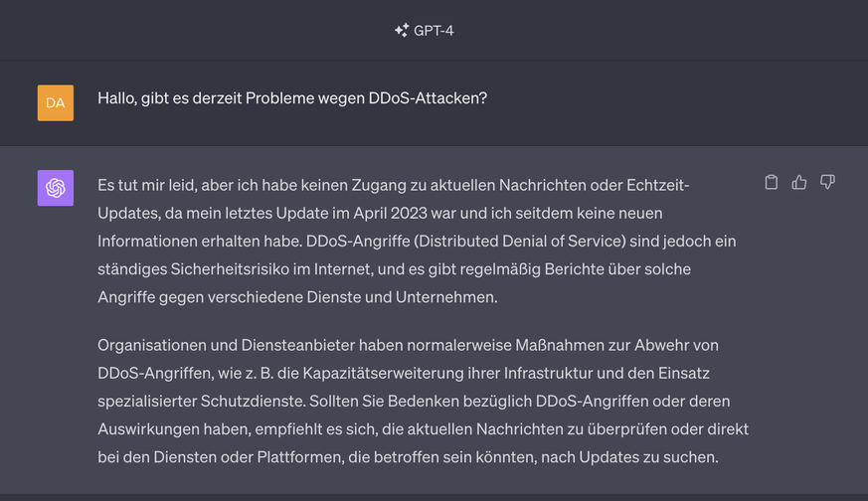Click the user question about DDoS-Attacken
This screenshot has width=868, height=501.
pos(292,100)
